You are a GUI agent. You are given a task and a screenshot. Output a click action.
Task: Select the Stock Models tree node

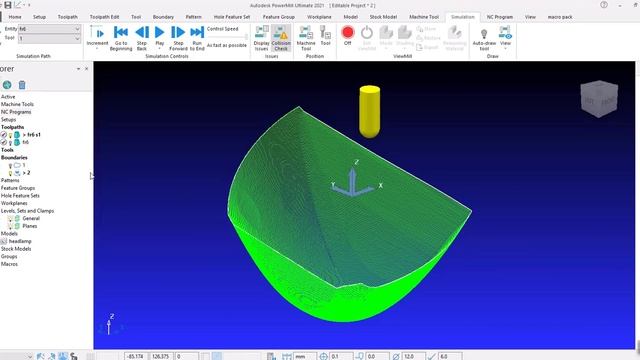(x=16, y=249)
